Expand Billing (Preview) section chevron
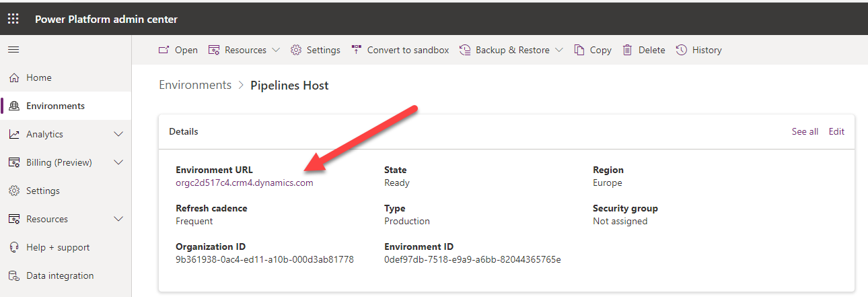 (x=118, y=162)
